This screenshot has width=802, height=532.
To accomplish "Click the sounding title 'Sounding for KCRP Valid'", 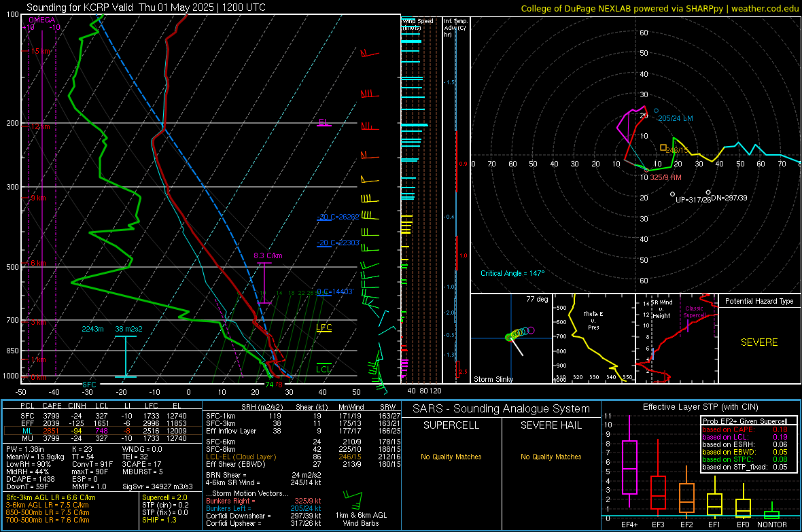I will (80, 7).
